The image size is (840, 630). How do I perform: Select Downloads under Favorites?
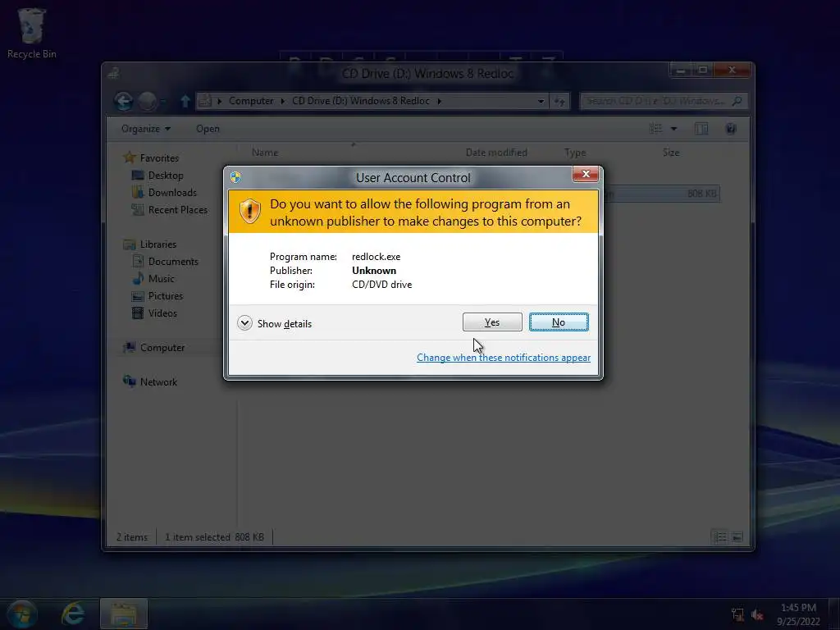coord(172,192)
